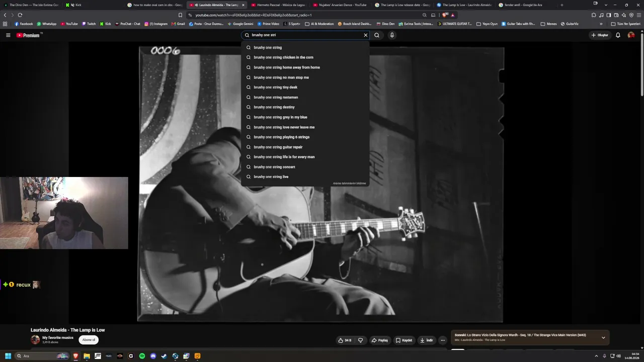
Task: Select suggestion 'brushy one string destiny'
Action: coord(305,107)
